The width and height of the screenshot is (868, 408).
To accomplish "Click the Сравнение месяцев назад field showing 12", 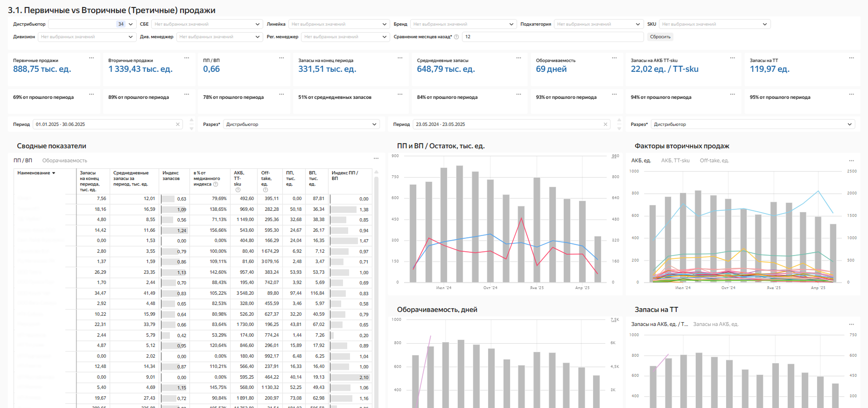I will (553, 37).
